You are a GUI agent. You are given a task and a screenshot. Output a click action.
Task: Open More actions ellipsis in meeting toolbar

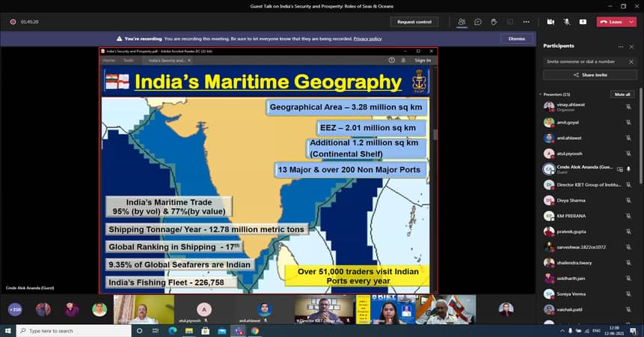[527, 22]
